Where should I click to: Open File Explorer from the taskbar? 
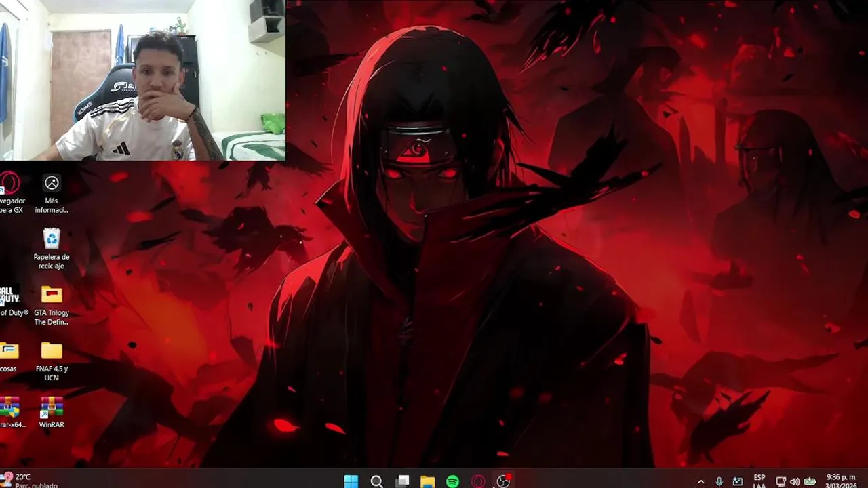click(x=427, y=481)
